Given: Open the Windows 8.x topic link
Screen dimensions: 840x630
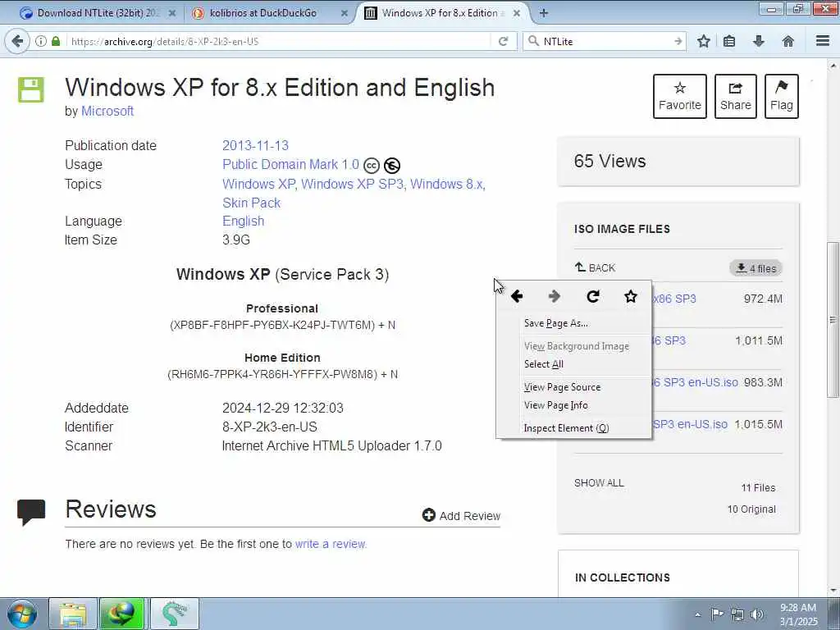Looking at the screenshot, I should click(446, 184).
